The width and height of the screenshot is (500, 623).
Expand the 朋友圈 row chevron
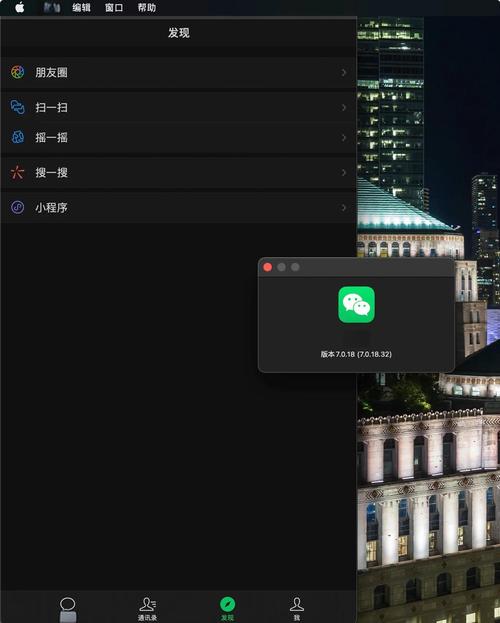tap(344, 73)
